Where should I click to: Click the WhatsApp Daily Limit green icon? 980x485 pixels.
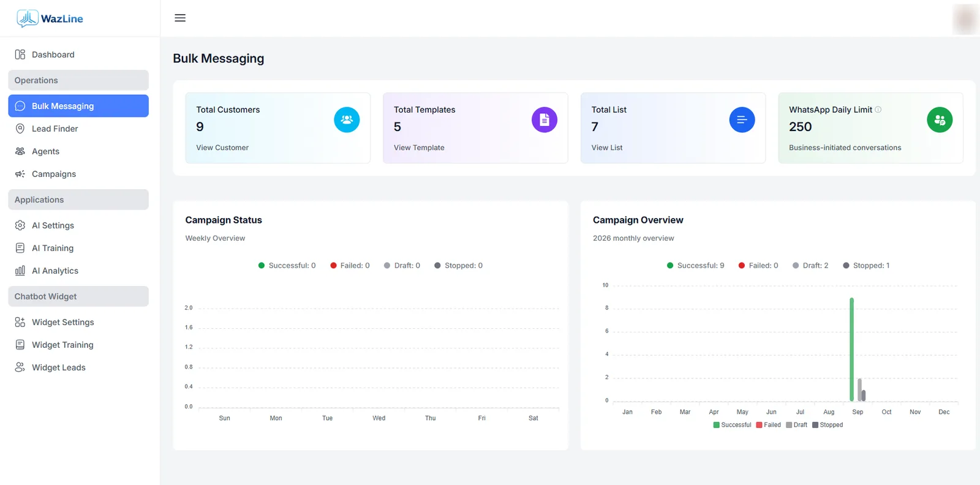[x=940, y=119]
